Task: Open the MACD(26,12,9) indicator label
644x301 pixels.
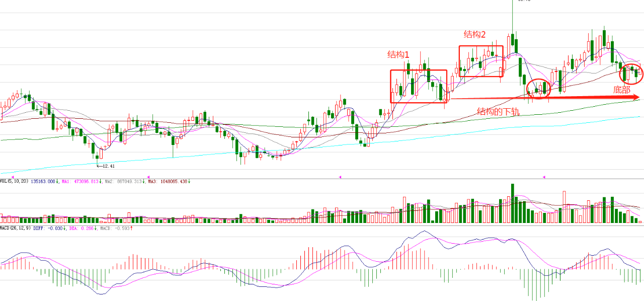Action: tap(15, 228)
